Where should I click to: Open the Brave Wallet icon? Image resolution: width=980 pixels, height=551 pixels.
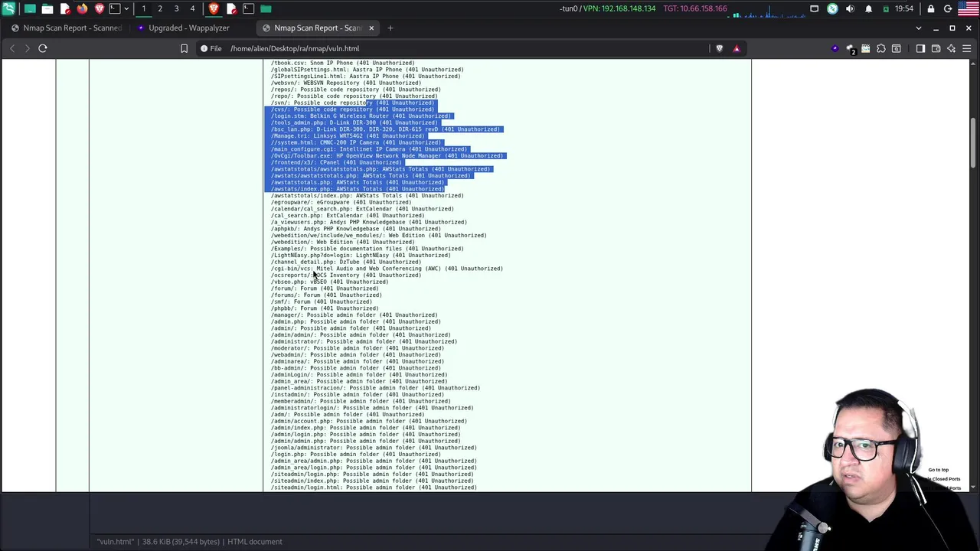936,48
